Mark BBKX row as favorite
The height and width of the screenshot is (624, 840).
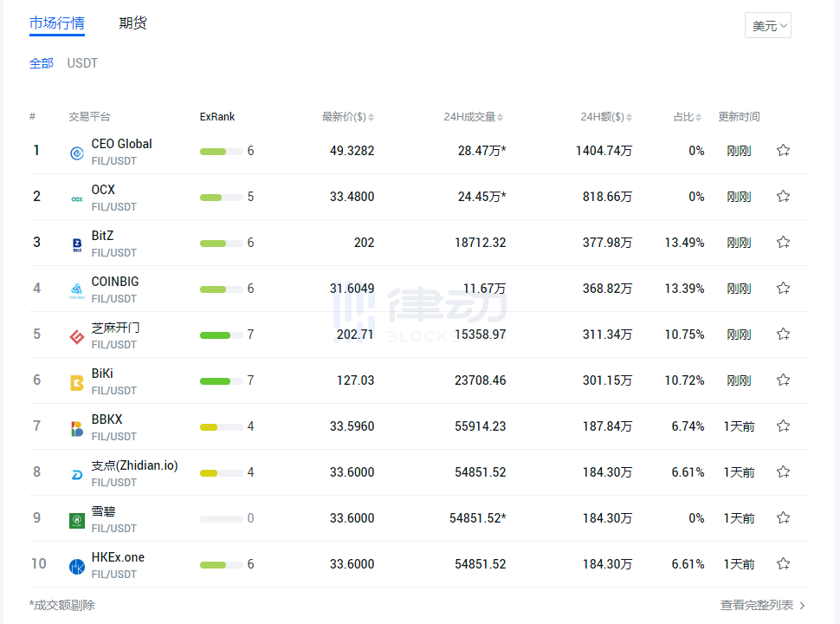click(783, 426)
